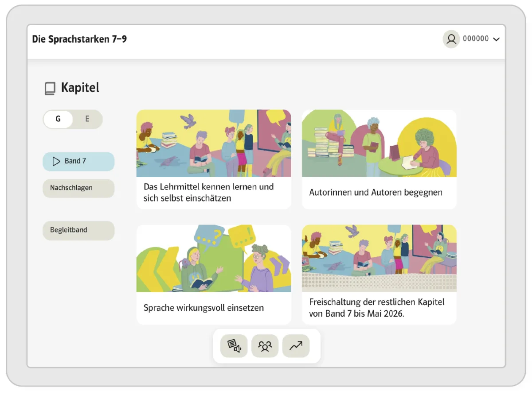Viewport: 532px width, 395px height.
Task: Switch level toggle to G
Action: pos(58,119)
